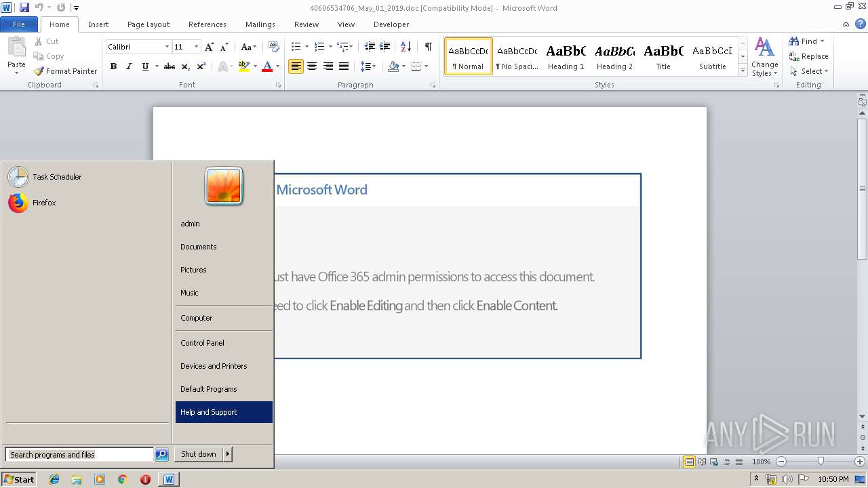Adjust the zoom slider handle

(821, 462)
